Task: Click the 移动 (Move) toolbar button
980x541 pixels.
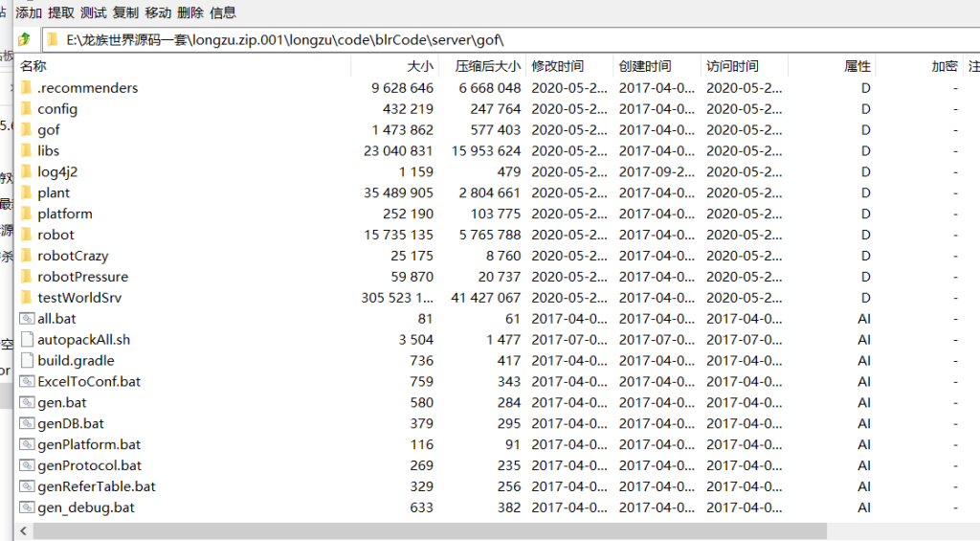Action: (158, 12)
